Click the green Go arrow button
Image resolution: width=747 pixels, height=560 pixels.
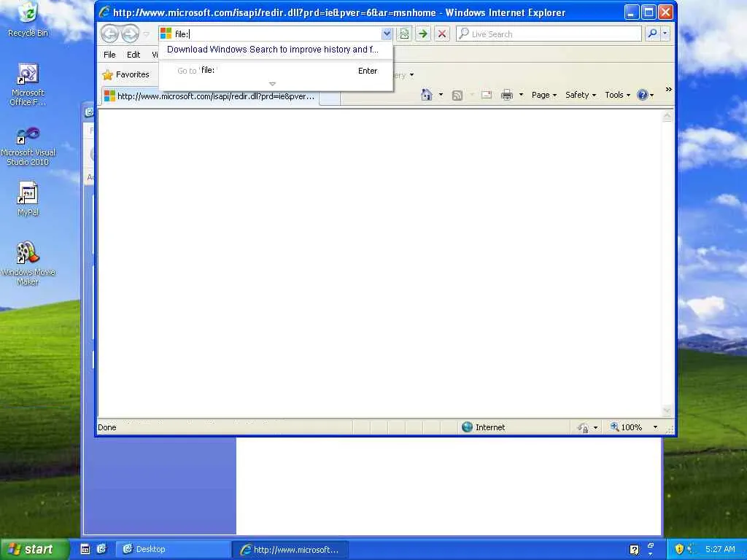pyautogui.click(x=422, y=34)
